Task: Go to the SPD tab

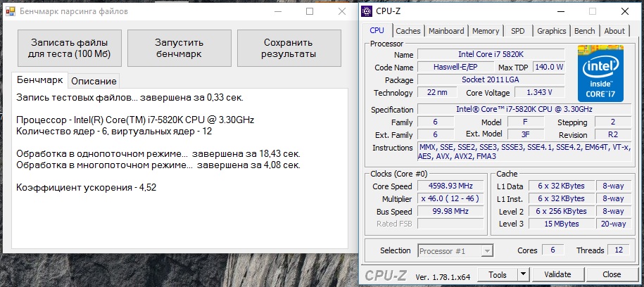Action: [517, 31]
